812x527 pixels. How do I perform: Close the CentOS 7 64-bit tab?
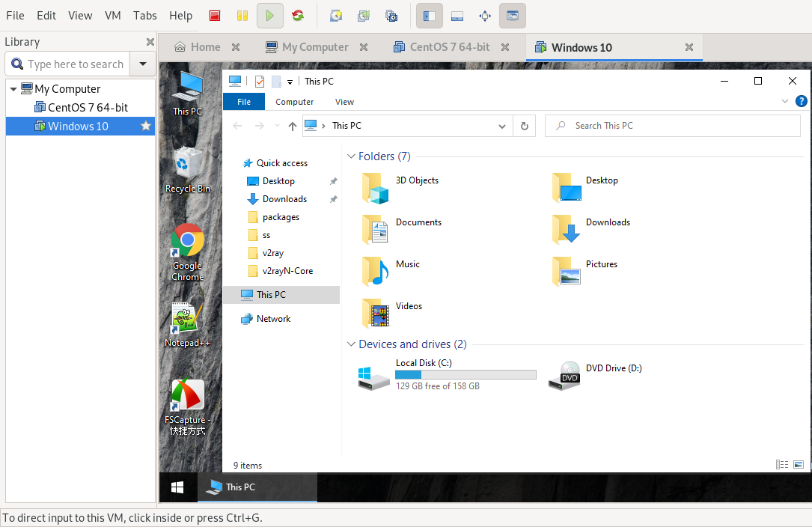pyautogui.click(x=505, y=47)
